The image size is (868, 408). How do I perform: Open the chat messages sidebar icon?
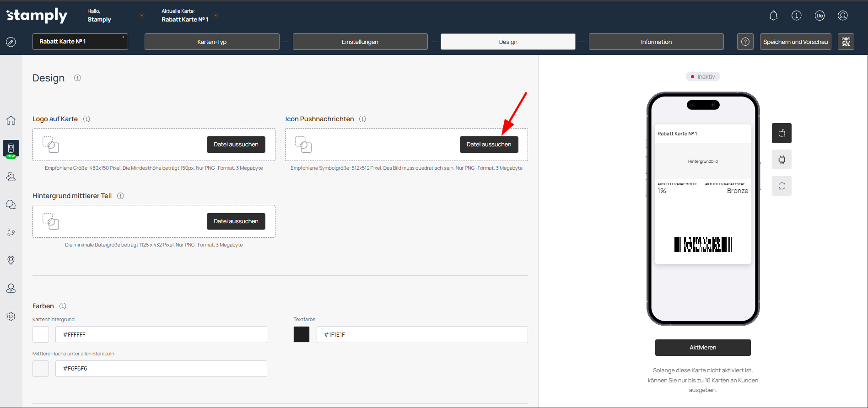coord(11,204)
